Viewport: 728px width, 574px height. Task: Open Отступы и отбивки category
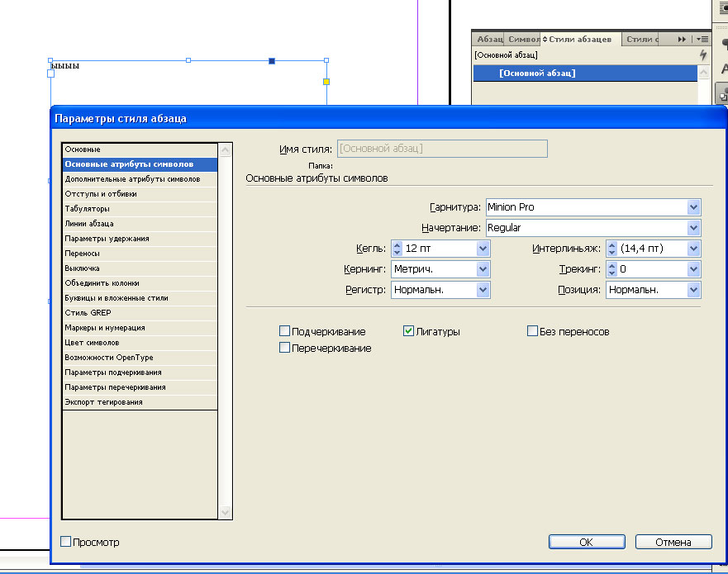[140, 194]
